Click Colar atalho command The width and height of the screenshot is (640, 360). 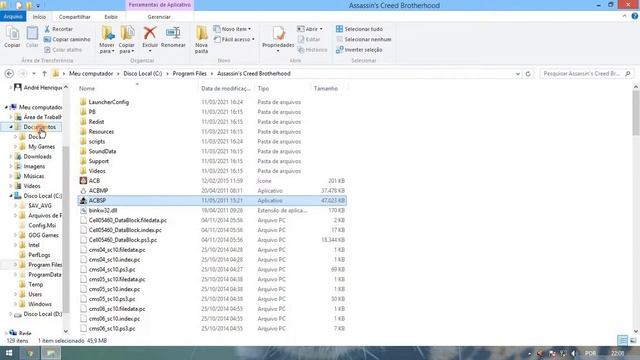[63, 50]
